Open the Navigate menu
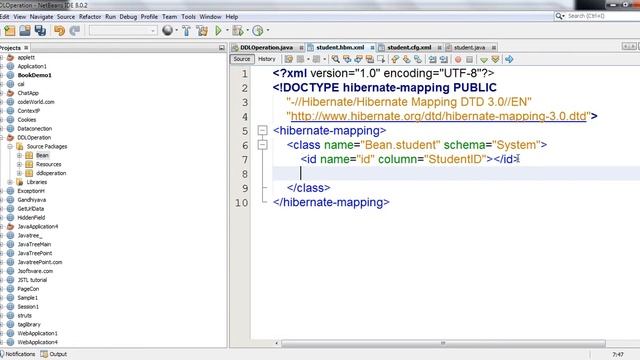 tap(41, 17)
